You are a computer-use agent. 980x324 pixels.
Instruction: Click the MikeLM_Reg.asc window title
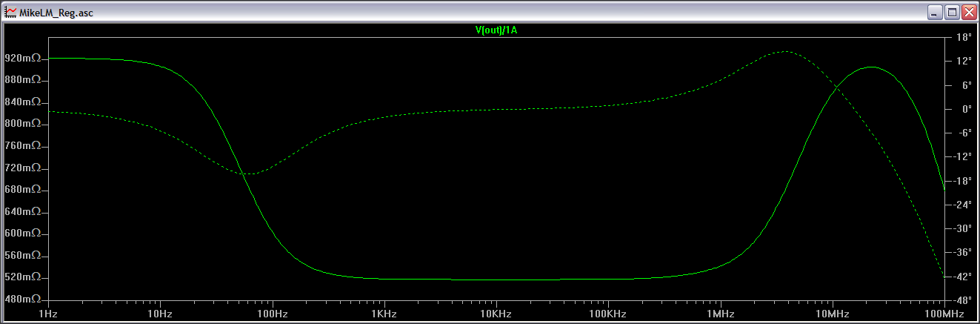56,13
